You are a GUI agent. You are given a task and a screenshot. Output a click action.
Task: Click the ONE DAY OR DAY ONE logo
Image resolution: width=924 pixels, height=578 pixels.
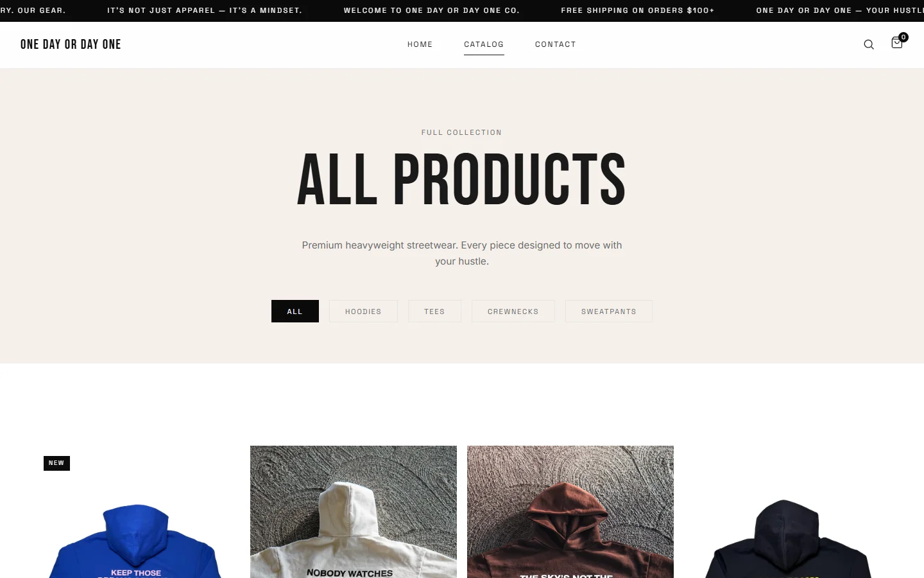tap(71, 44)
